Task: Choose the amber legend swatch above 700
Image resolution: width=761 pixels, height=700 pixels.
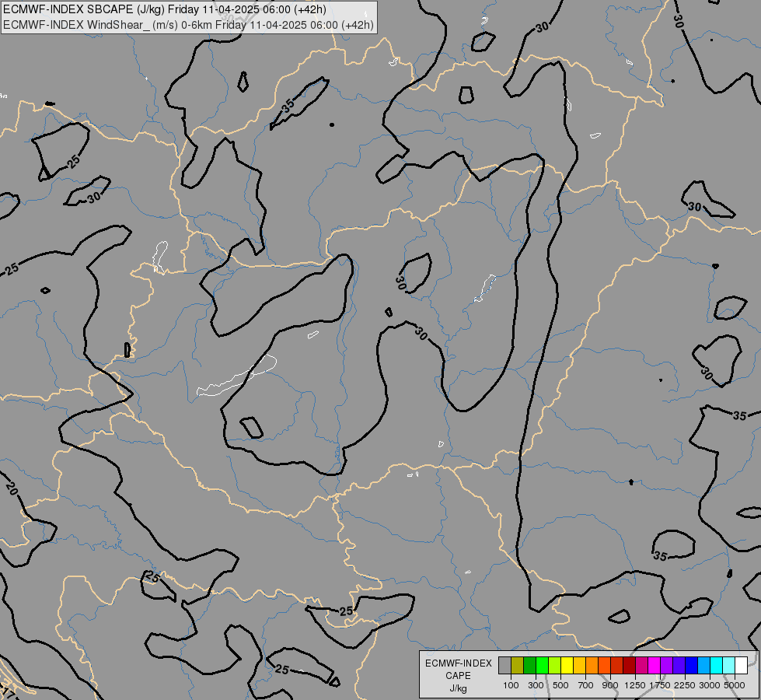Action: (579, 666)
